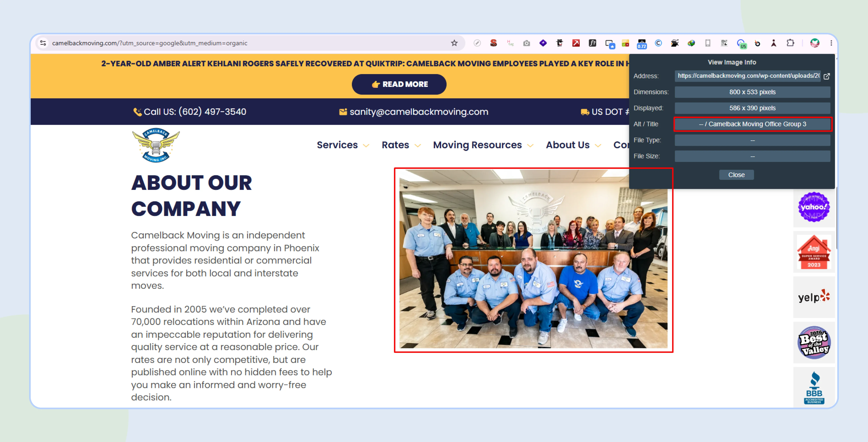
Task: Open the circular arrow redirect extension
Action: [x=757, y=43]
